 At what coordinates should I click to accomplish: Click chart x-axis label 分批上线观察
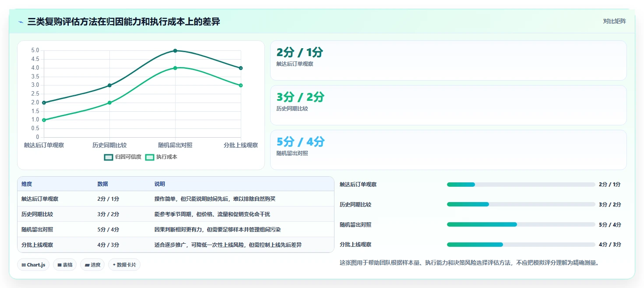click(x=241, y=145)
